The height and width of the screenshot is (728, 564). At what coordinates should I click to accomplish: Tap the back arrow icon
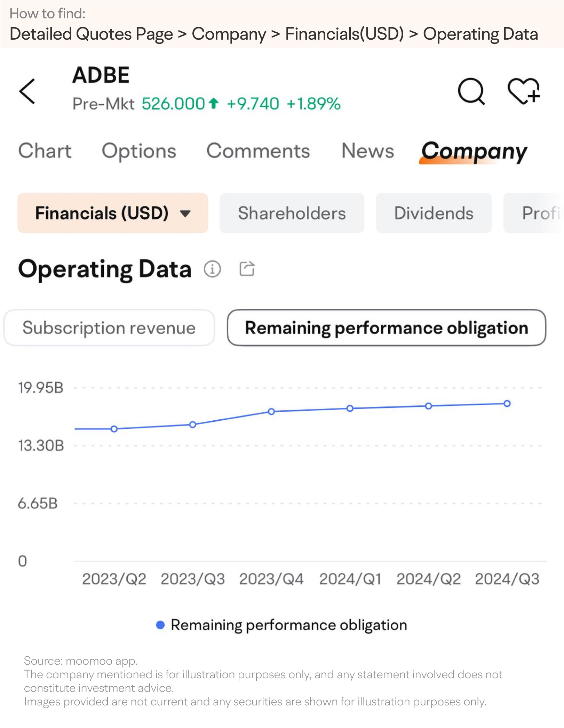[27, 91]
